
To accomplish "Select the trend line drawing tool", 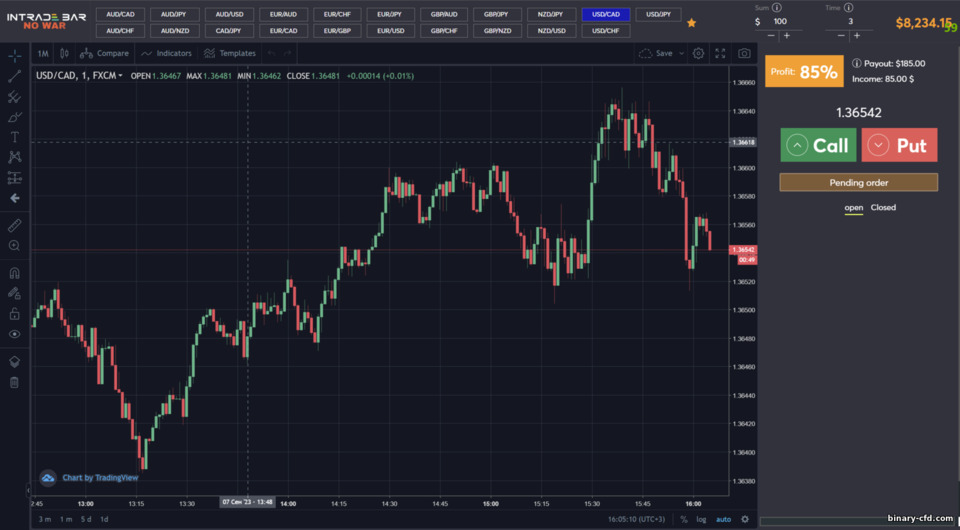I will 15,77.
